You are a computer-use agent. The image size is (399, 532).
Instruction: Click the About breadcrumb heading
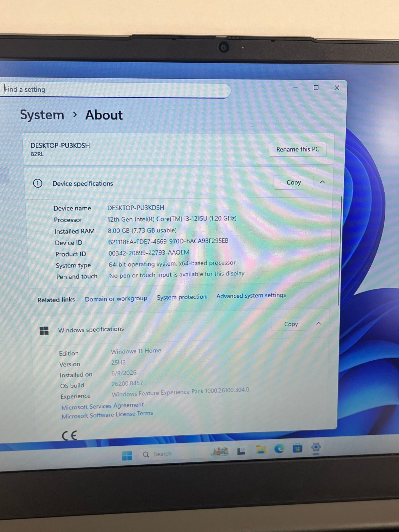coord(104,115)
